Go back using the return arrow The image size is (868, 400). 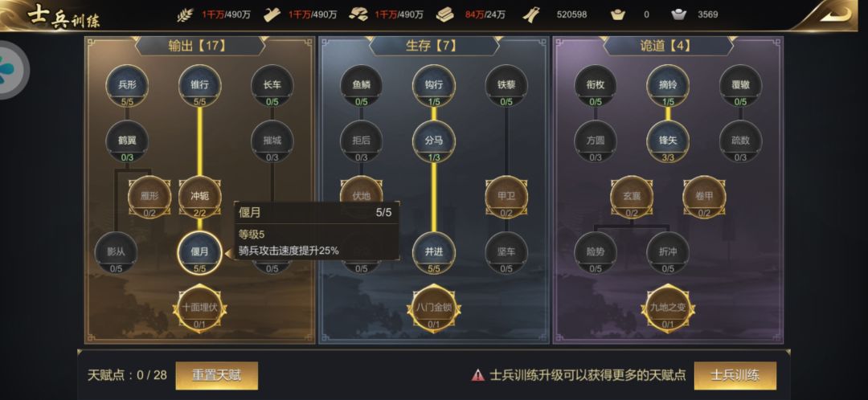(835, 14)
